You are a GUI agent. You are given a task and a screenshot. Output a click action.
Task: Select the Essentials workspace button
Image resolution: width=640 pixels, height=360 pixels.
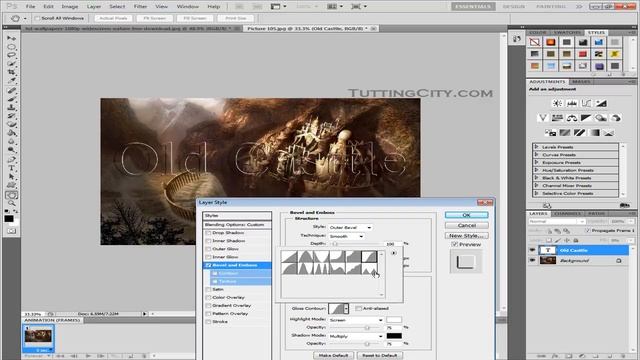(473, 7)
